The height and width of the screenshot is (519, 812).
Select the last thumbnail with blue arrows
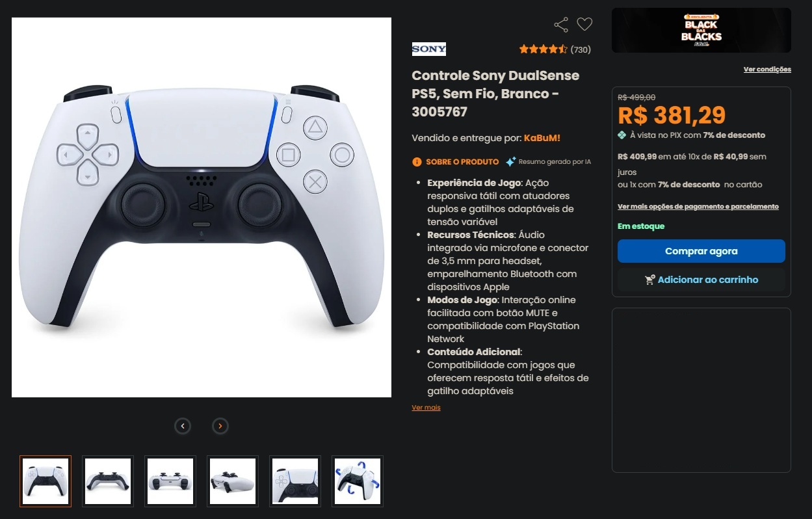[x=358, y=481]
